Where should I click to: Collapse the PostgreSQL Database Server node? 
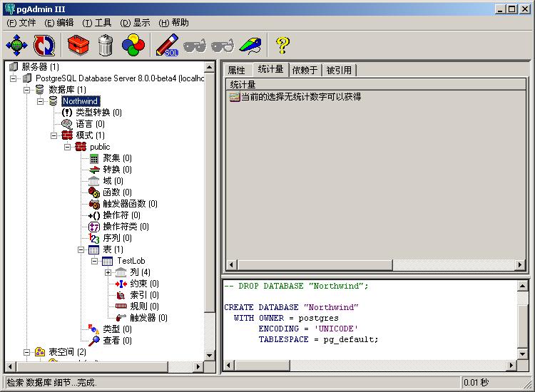tap(14, 78)
